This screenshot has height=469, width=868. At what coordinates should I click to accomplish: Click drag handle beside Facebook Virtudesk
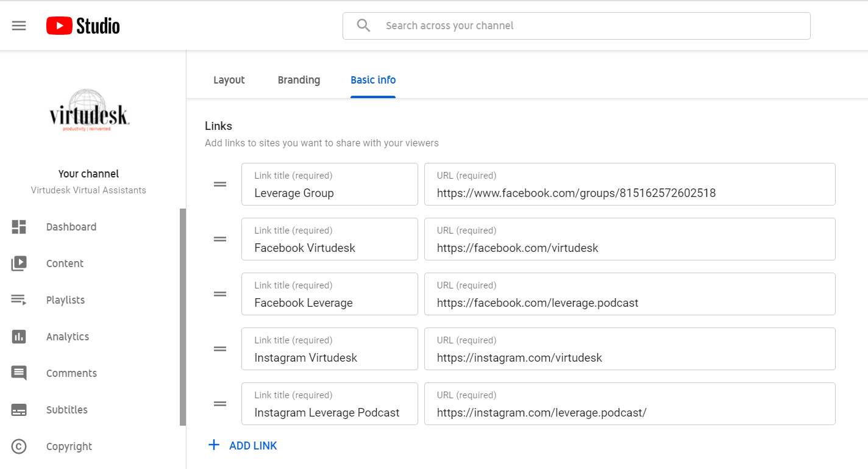click(220, 239)
